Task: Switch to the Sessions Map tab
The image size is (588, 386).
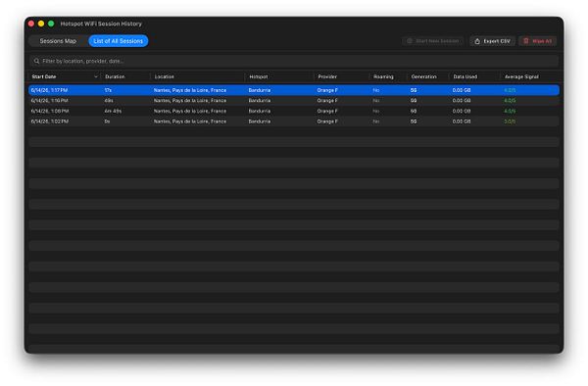Action: 58,41
